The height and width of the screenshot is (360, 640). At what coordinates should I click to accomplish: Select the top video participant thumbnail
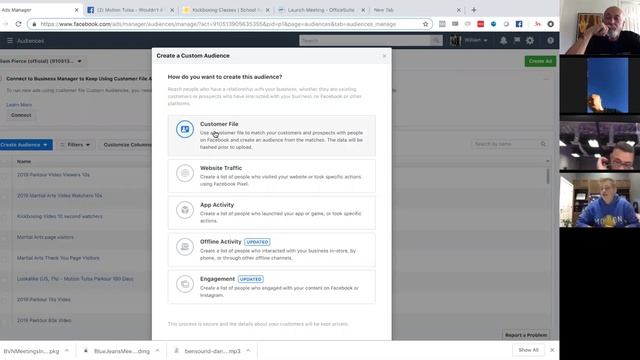point(600,27)
